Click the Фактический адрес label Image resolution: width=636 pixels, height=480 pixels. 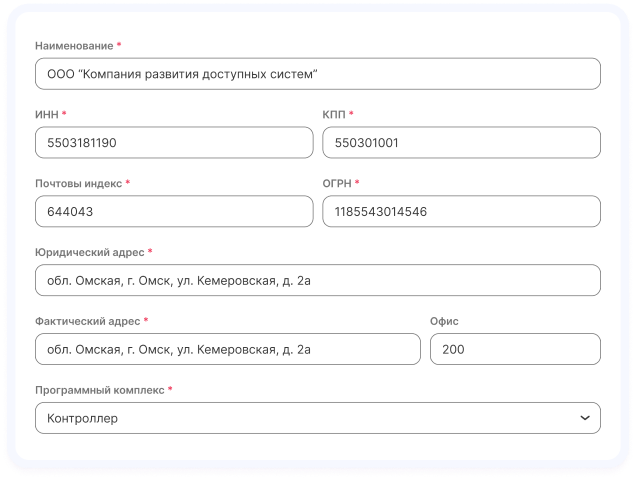[x=86, y=321]
